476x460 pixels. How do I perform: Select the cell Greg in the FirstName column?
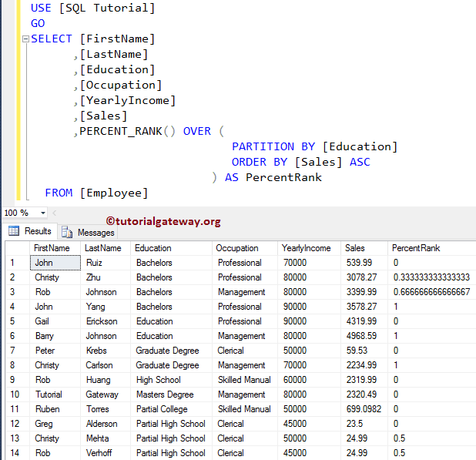pos(55,424)
